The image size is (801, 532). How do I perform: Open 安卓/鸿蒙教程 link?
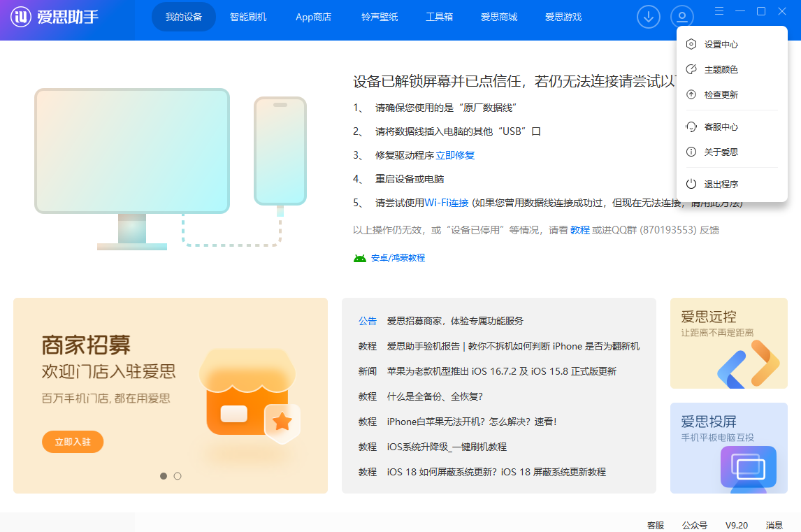point(398,258)
